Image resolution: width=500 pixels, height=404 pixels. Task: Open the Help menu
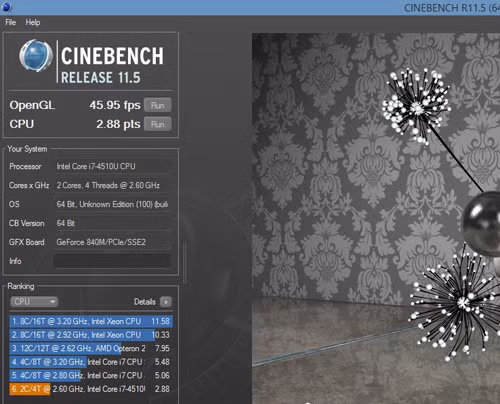coord(33,22)
